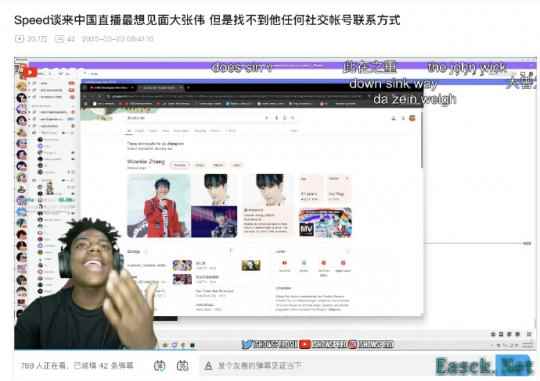Click the comment count icon below the title

pos(60,39)
